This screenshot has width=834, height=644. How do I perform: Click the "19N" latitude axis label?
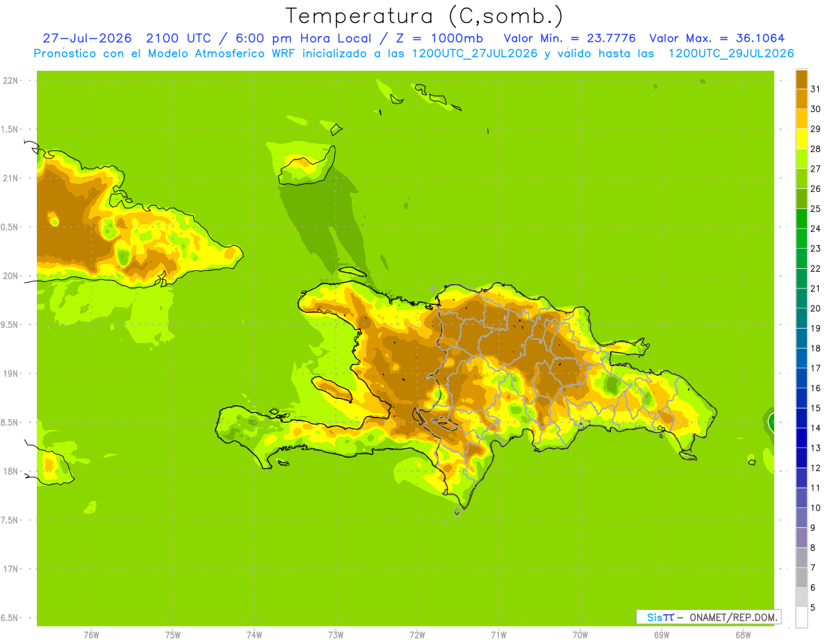coord(10,373)
